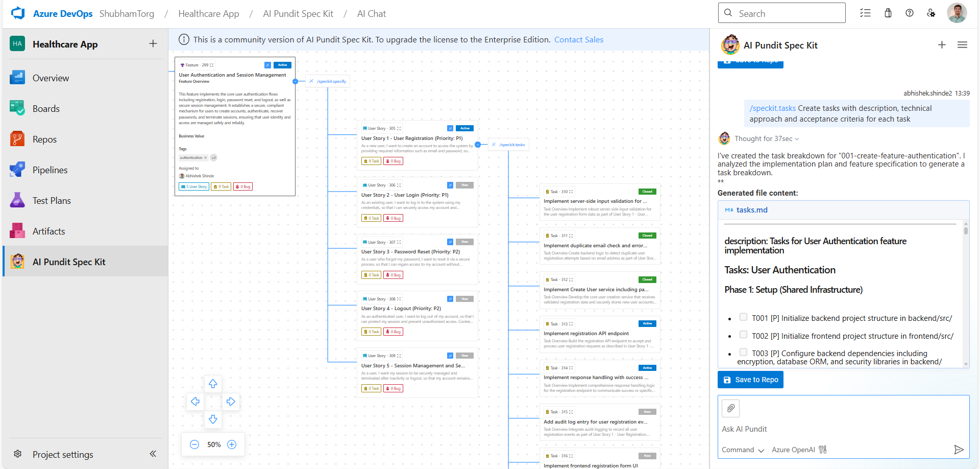Check the T001 backend project structure task
980x469 pixels.
pos(744,317)
